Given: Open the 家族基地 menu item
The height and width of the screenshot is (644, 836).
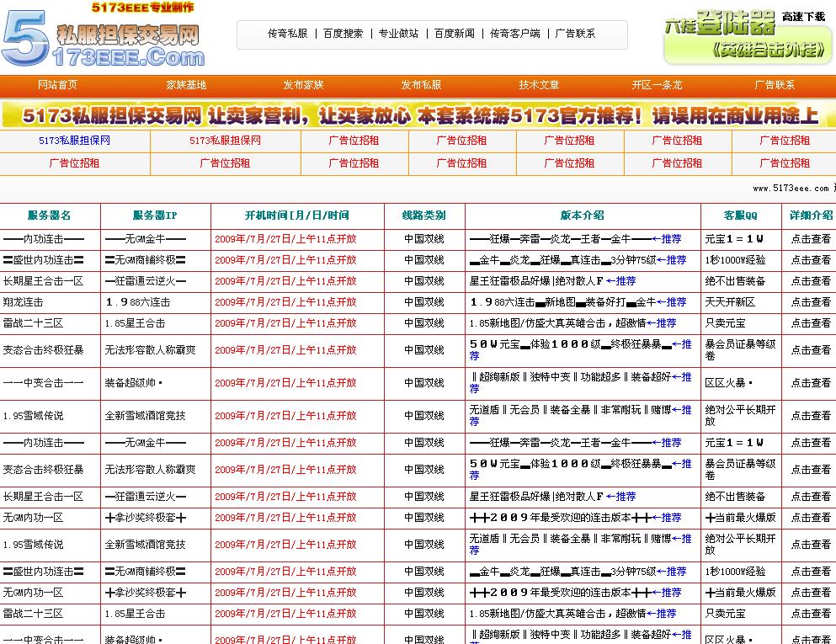Looking at the screenshot, I should click(181, 85).
